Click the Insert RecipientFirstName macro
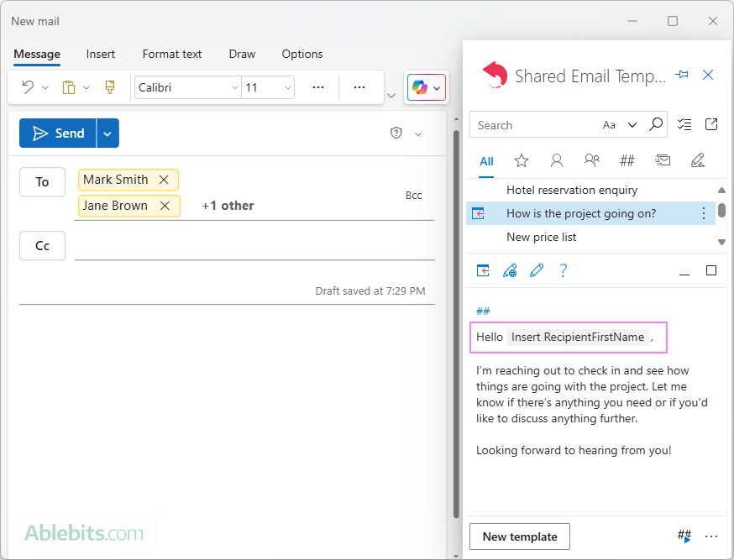734x560 pixels. coord(578,338)
